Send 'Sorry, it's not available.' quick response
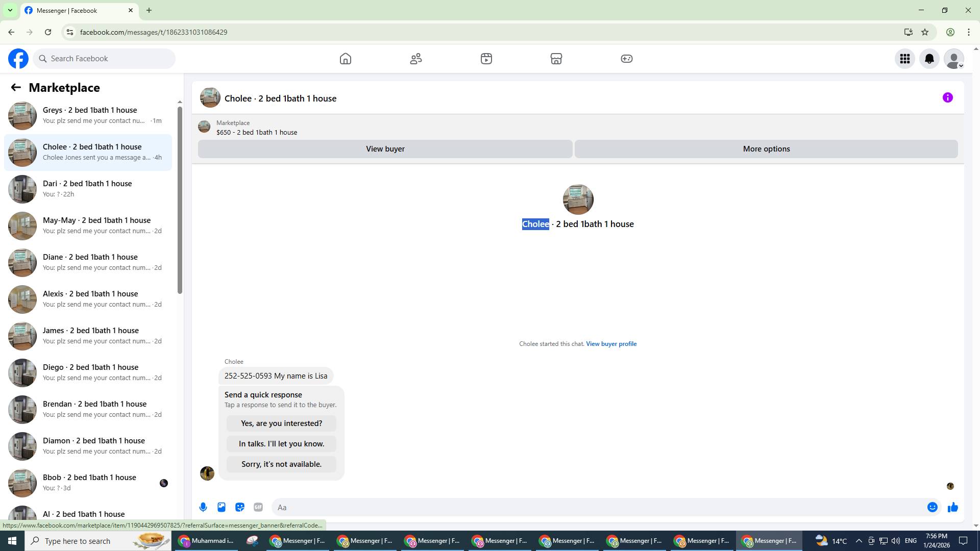This screenshot has width=980, height=551. (281, 464)
